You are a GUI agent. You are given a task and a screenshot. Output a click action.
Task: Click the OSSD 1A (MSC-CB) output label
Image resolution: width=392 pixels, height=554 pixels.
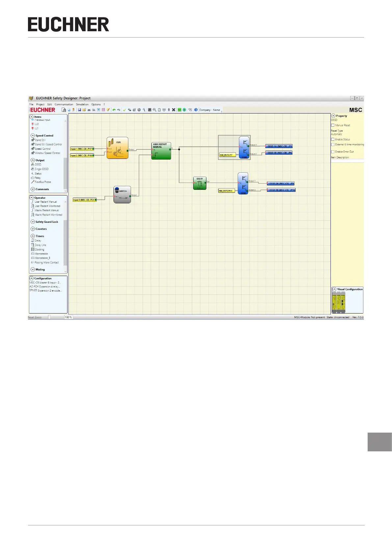pos(279,146)
